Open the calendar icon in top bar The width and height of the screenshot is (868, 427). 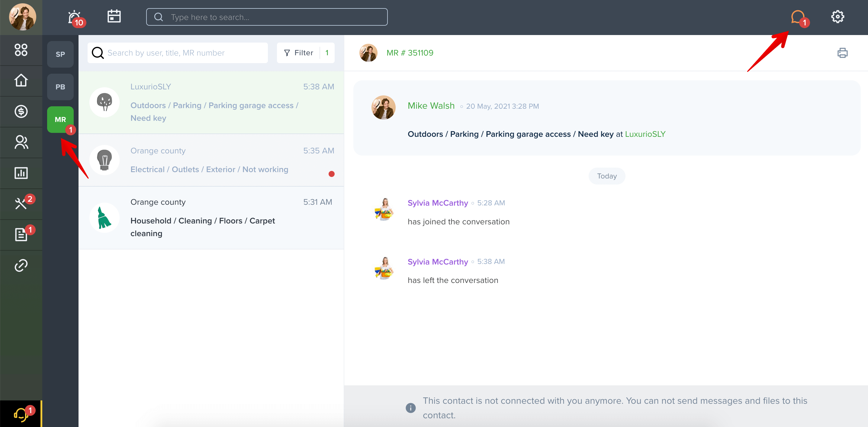[114, 16]
